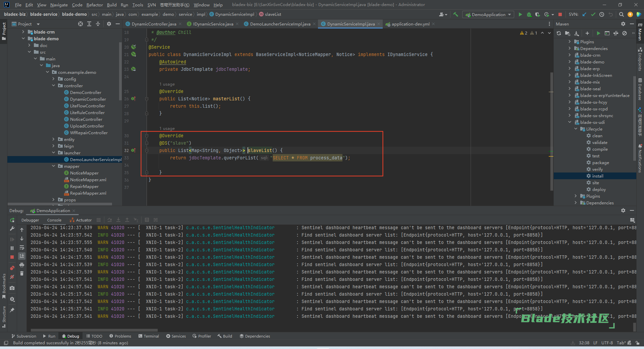The height and width of the screenshot is (349, 644).
Task: Click the SVN Commit checkmark icon
Action: 593,14
